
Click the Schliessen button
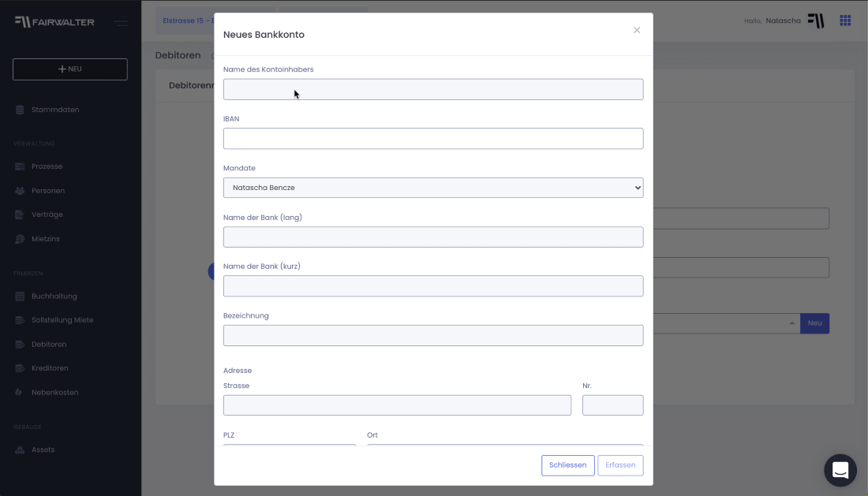pyautogui.click(x=567, y=465)
